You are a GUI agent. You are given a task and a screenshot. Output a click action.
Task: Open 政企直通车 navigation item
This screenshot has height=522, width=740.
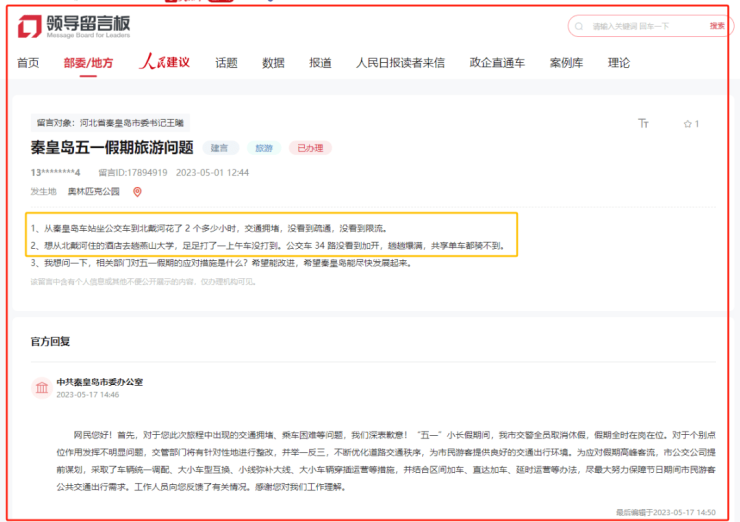click(497, 63)
